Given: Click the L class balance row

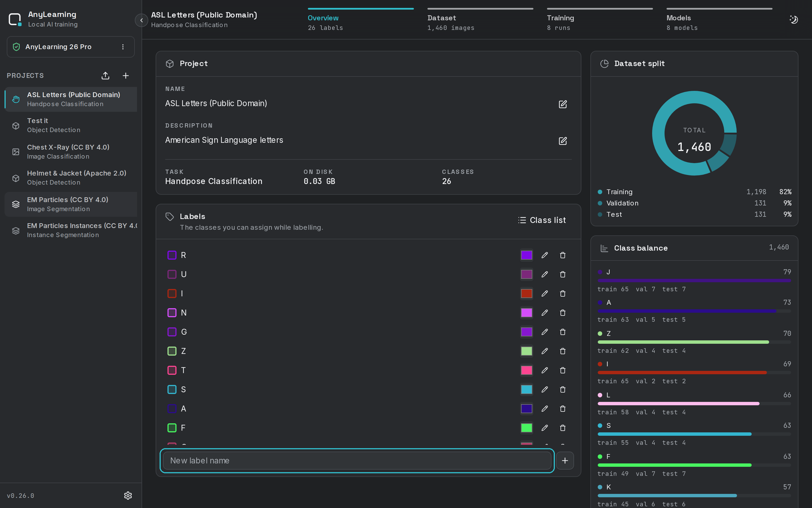Looking at the screenshot, I should click(x=694, y=404).
